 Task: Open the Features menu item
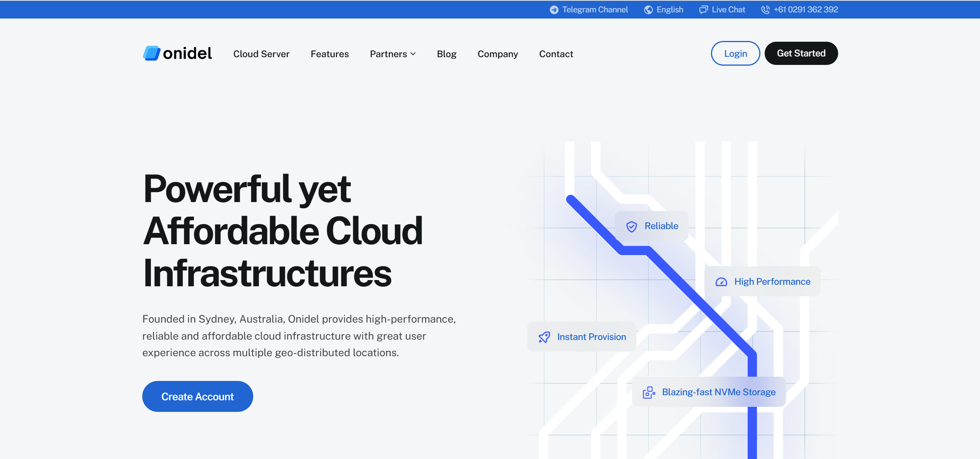point(330,54)
